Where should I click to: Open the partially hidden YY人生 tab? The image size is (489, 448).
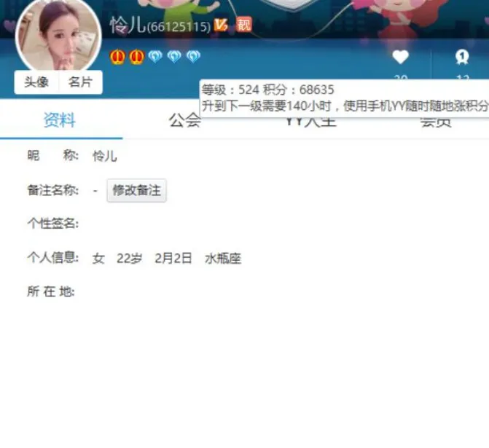point(311,122)
